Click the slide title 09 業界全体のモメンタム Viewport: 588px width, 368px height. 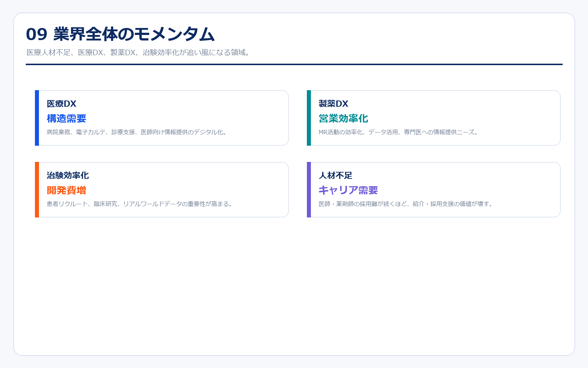(120, 34)
